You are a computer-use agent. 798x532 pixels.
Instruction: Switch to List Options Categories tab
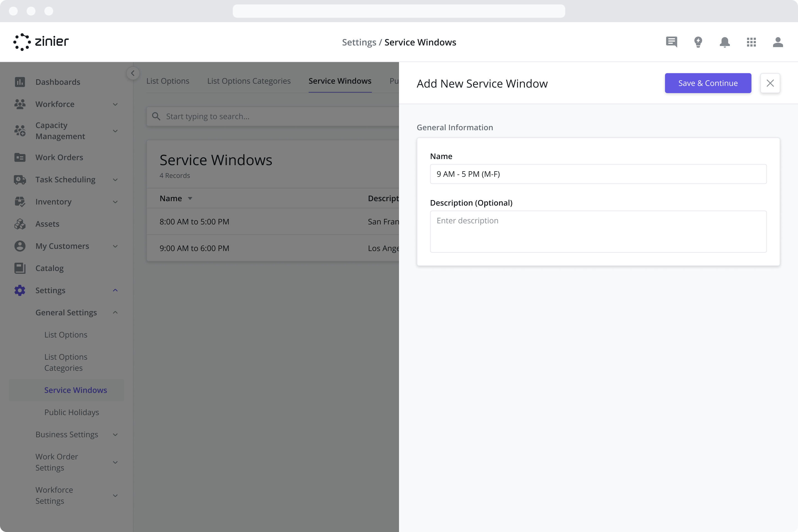[249, 81]
